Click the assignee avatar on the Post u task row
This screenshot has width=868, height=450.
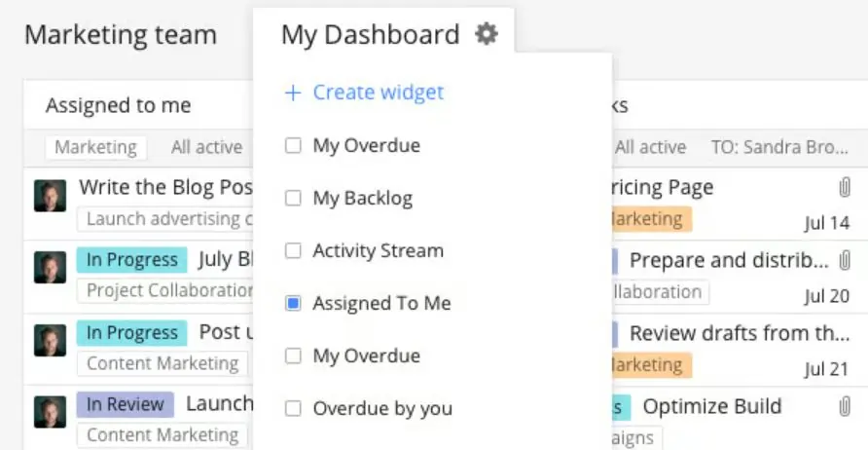(50, 340)
